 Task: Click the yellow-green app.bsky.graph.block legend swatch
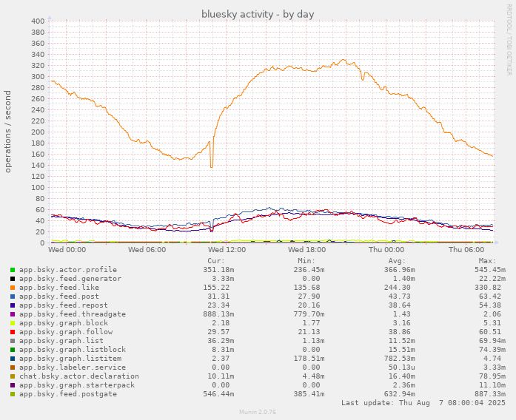click(x=13, y=323)
